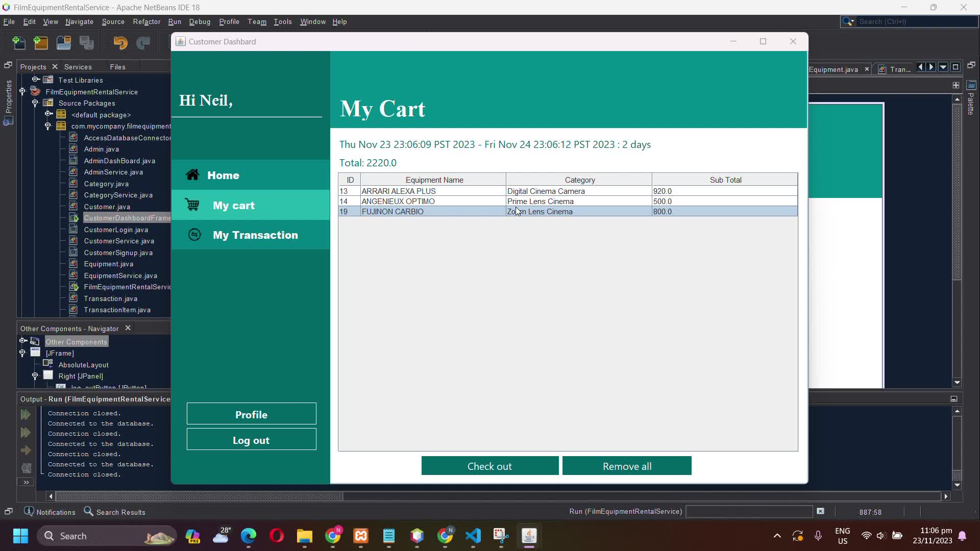Click the Undo toolbar icon
This screenshot has width=980, height=551.
120,43
